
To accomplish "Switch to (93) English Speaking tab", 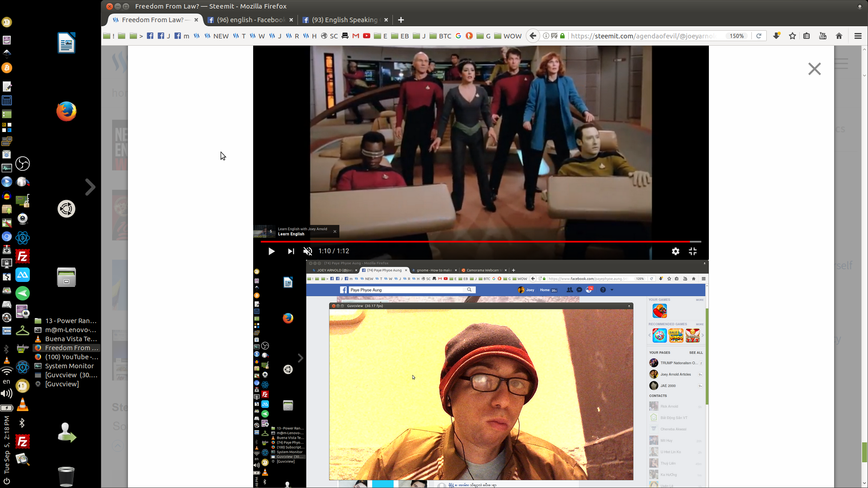I will tap(344, 20).
